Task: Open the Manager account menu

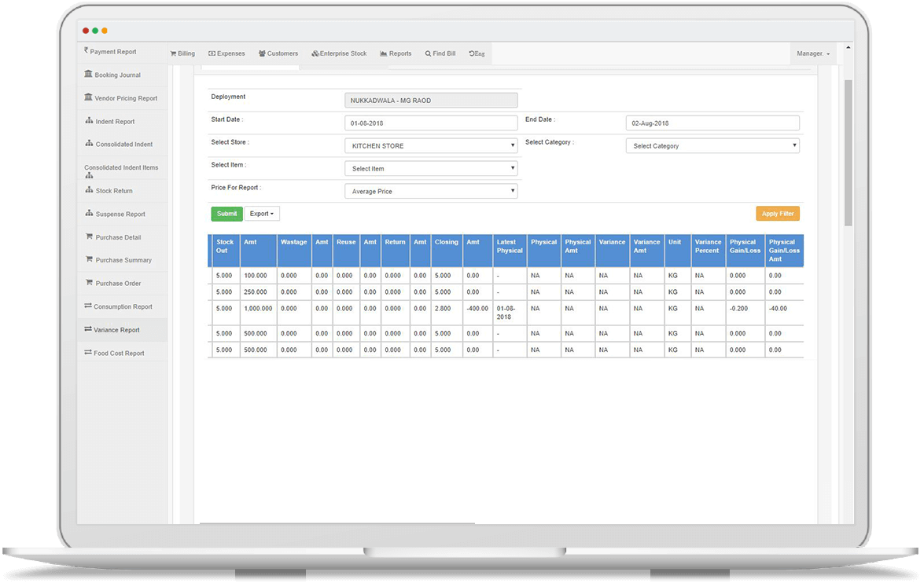Action: click(812, 53)
